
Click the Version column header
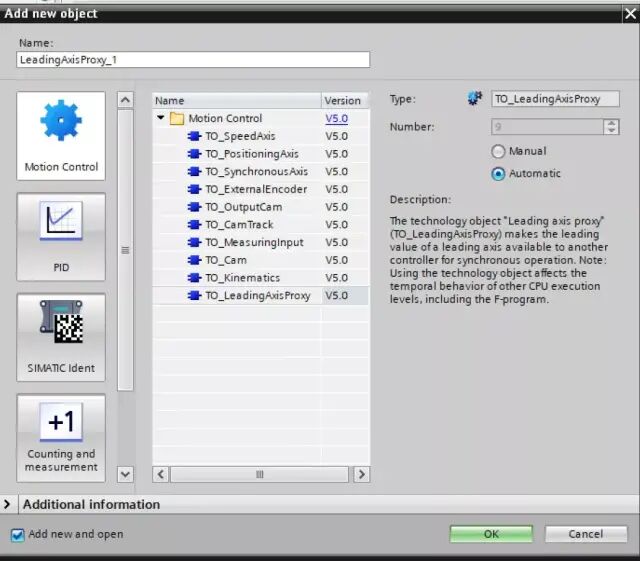(x=345, y=100)
